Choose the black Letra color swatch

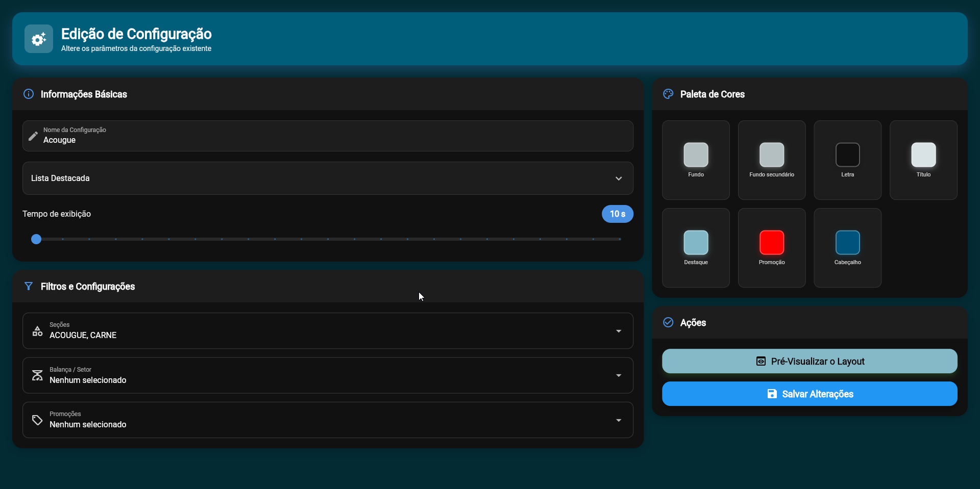847,155
